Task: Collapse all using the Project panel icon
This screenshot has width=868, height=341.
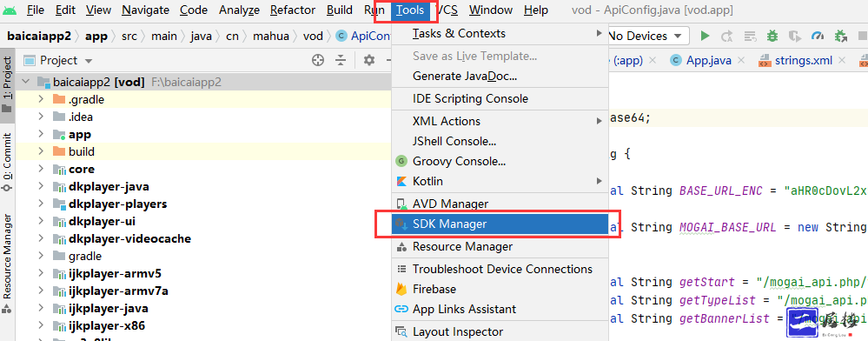Action: (340, 60)
